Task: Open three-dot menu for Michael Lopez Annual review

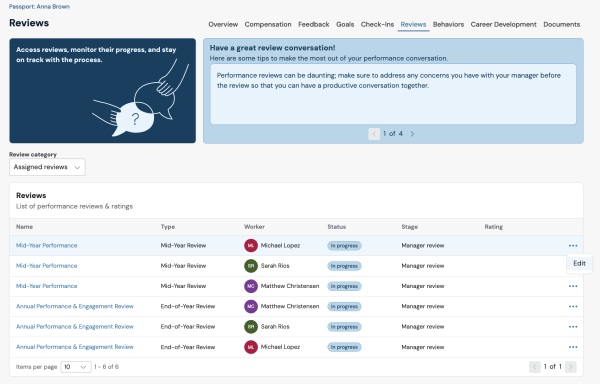Action: pyautogui.click(x=573, y=347)
